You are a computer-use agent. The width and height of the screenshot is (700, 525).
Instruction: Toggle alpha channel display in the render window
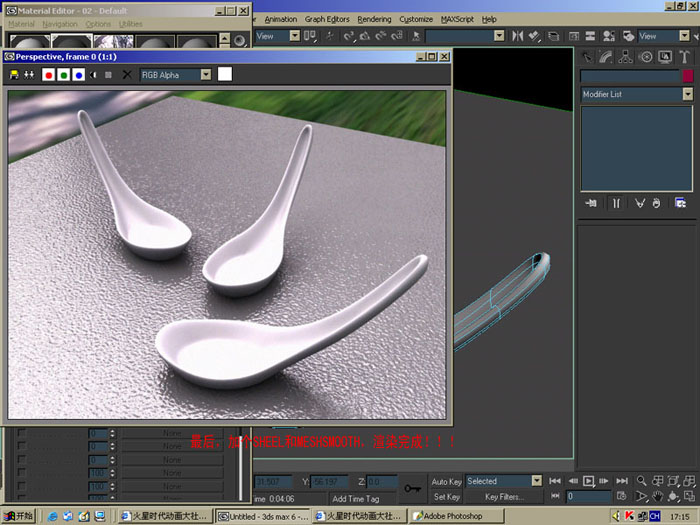coord(93,75)
